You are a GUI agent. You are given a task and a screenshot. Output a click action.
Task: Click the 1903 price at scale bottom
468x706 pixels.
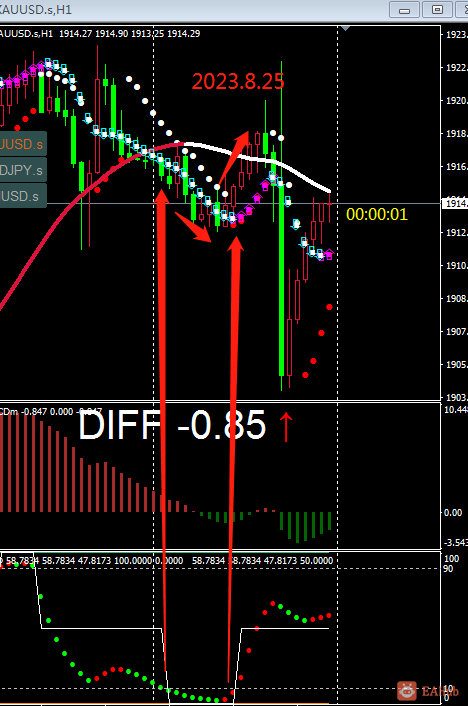coord(456,397)
